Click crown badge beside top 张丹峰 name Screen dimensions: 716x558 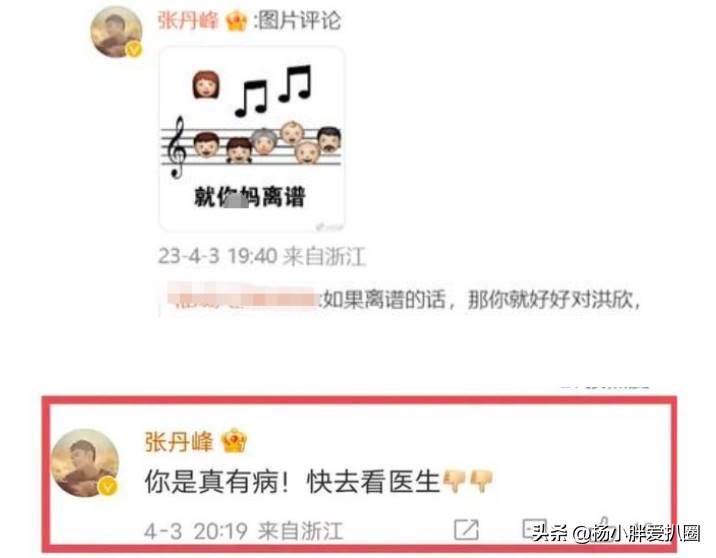click(236, 21)
